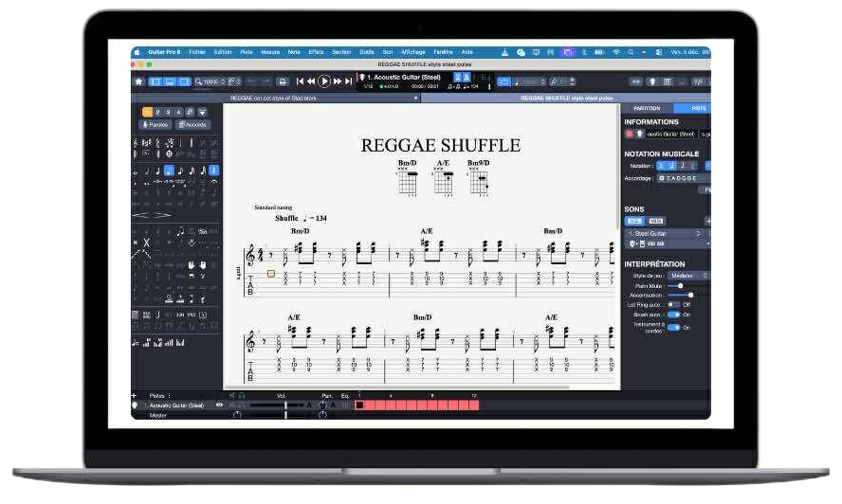Select voice 1 in edition palette
This screenshot has height=504, width=842.
click(147, 112)
